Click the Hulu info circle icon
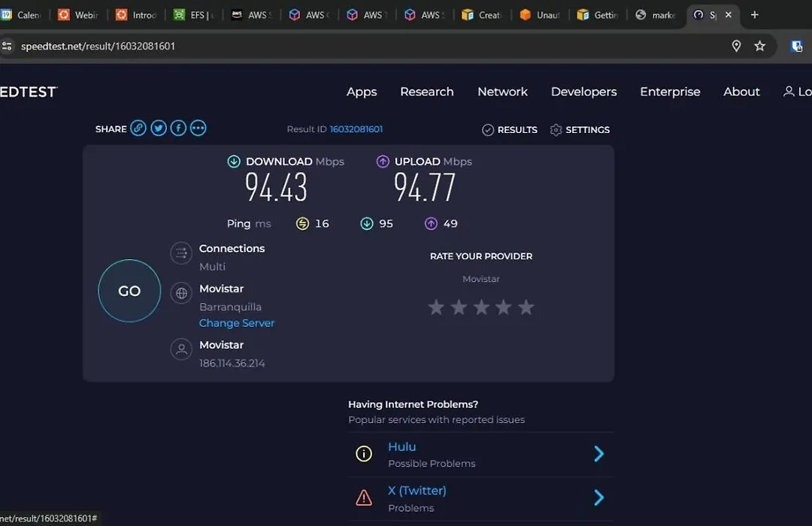Viewport: 812px width, 526px height. pyautogui.click(x=364, y=454)
